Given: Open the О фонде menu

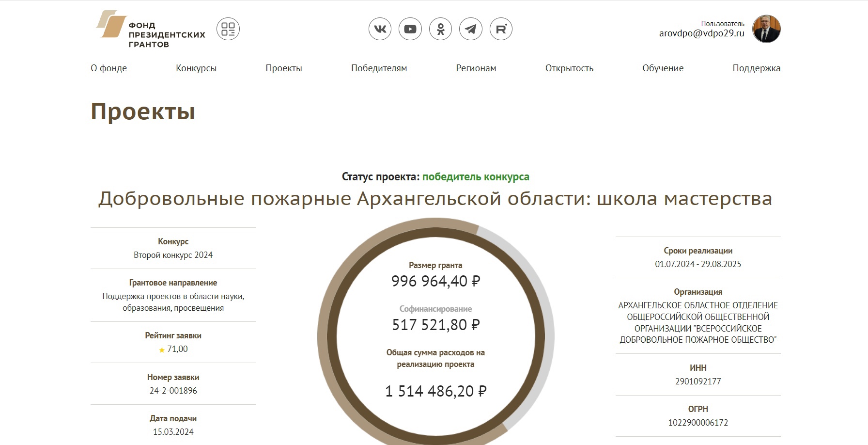Looking at the screenshot, I should pos(108,68).
